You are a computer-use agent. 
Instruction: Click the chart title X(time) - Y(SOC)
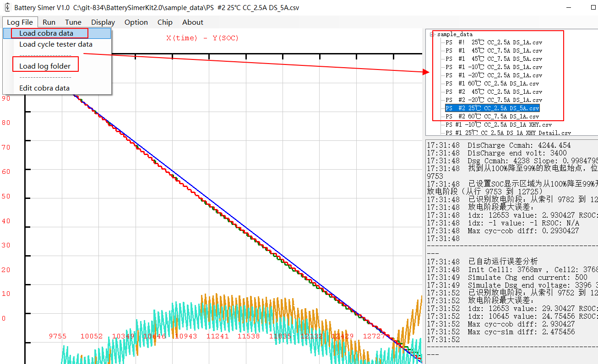[x=202, y=38]
